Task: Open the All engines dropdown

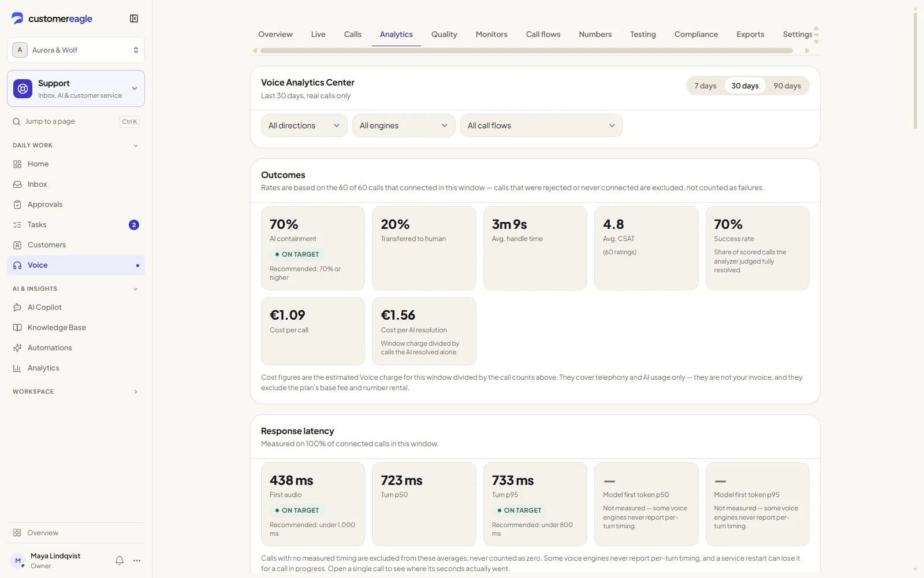Action: [x=404, y=125]
